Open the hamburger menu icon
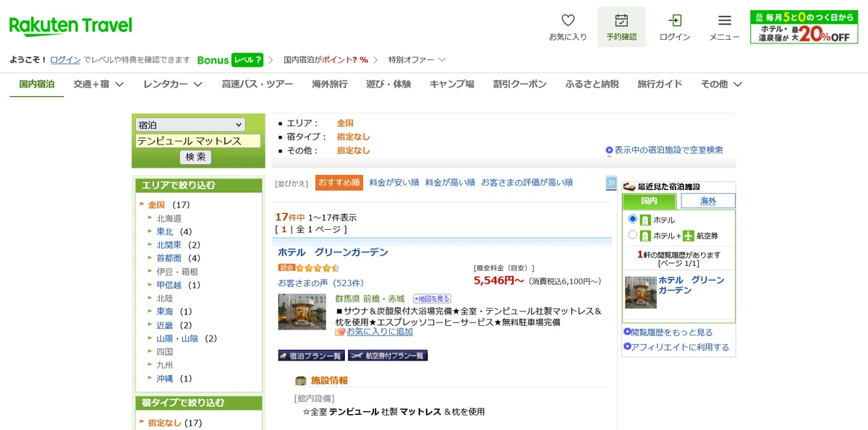868x430 pixels. (724, 20)
